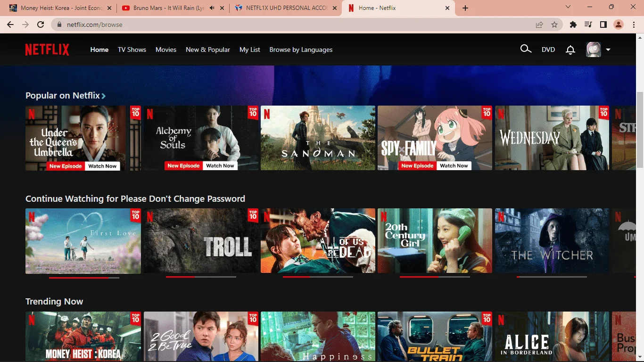Resume 20th Century Girl

(435, 241)
